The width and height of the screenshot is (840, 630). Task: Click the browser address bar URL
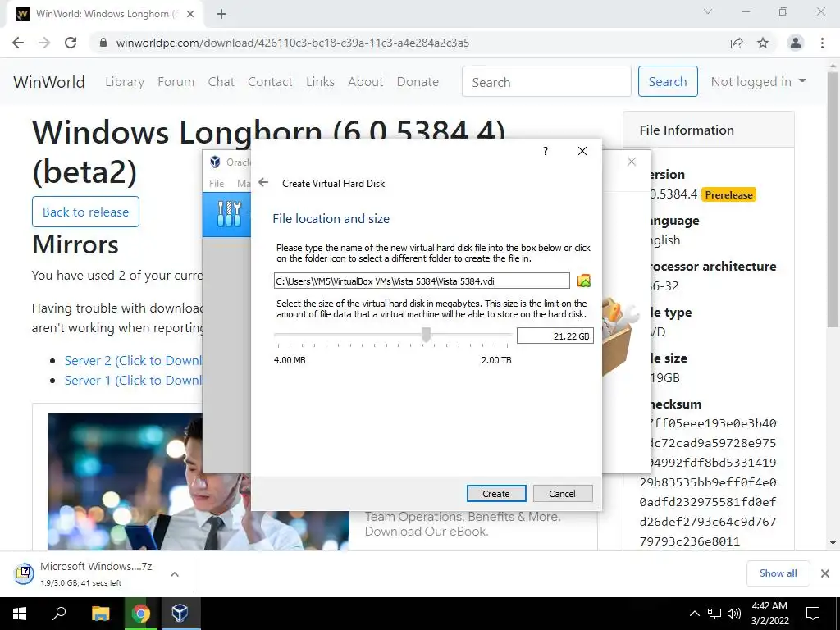coord(293,43)
